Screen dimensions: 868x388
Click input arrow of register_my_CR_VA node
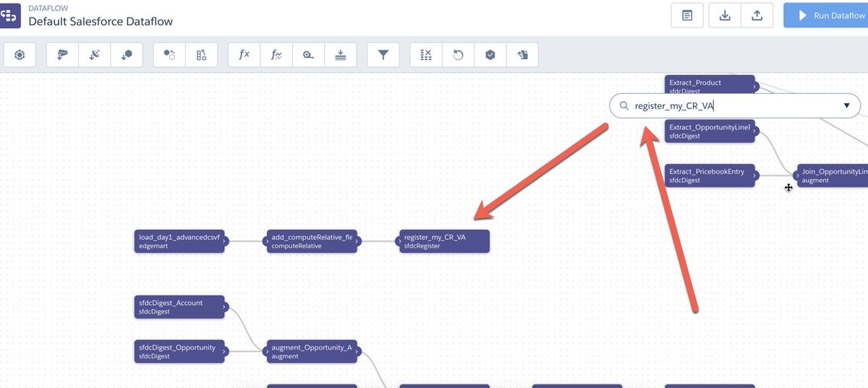coord(399,241)
